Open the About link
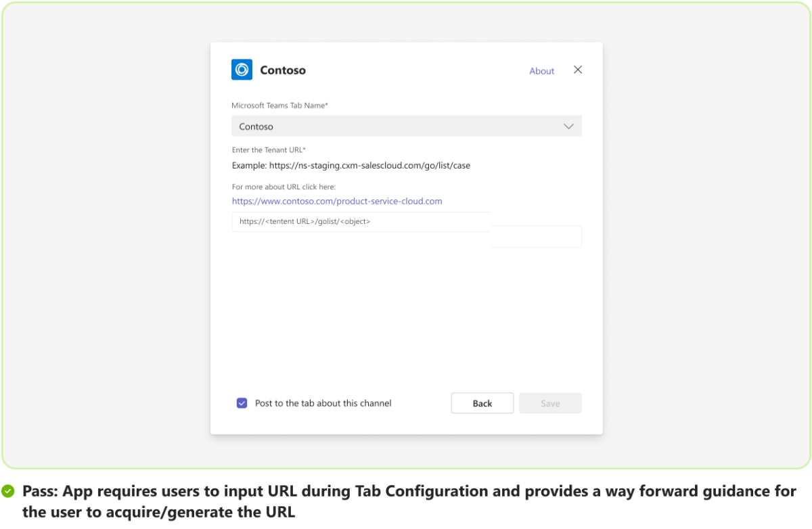The height and width of the screenshot is (529, 812). (x=541, y=70)
